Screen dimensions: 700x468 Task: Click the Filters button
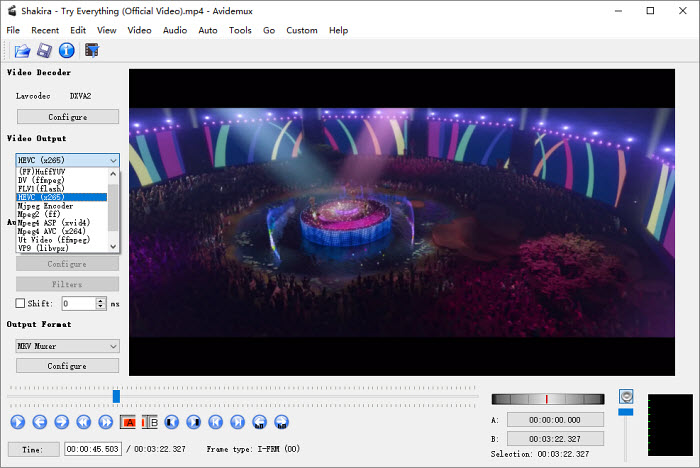[x=67, y=284]
